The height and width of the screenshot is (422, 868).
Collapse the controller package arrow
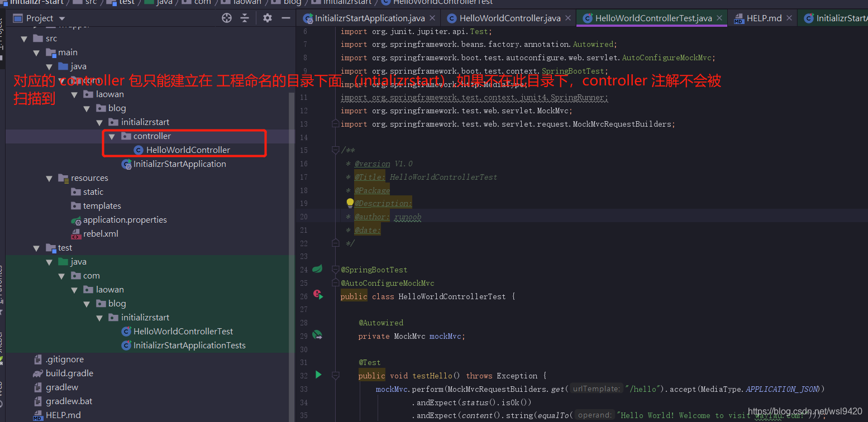[112, 136]
